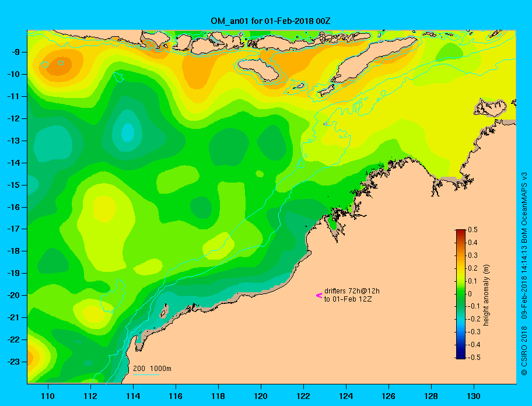Click longitude label 122 on x-axis
The image size is (532, 406).
(303, 396)
